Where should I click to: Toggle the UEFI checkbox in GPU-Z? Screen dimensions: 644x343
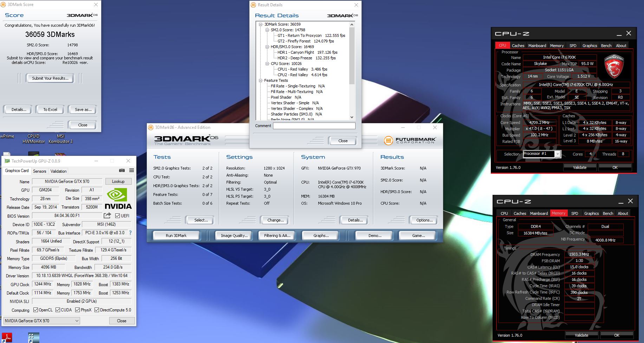coord(117,216)
